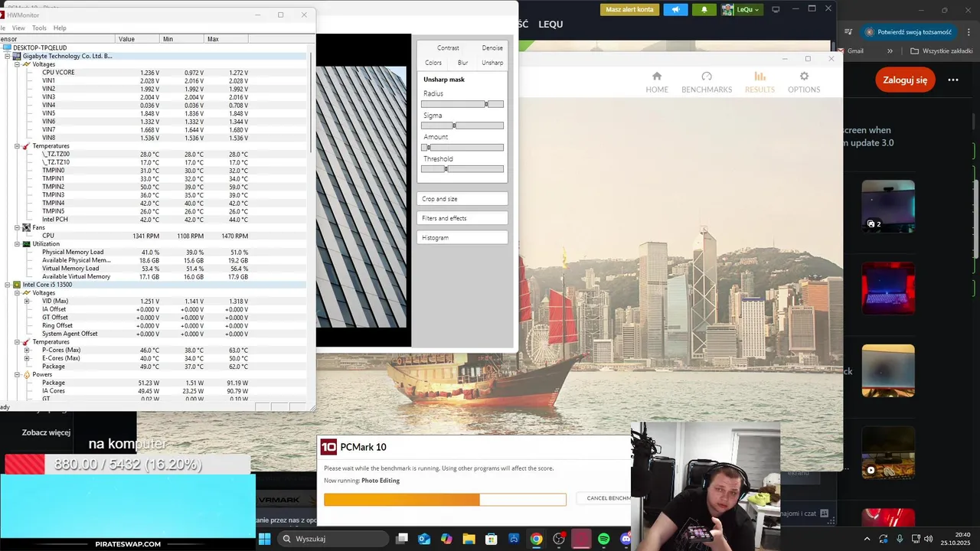980x551 pixels.
Task: Open HWMonitor Help menu
Action: (60, 28)
